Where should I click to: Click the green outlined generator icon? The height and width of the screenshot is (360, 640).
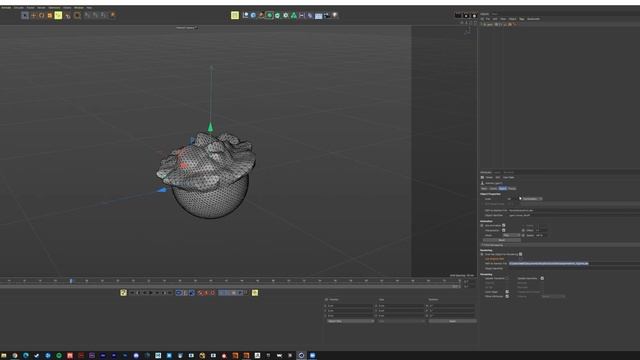point(269,16)
